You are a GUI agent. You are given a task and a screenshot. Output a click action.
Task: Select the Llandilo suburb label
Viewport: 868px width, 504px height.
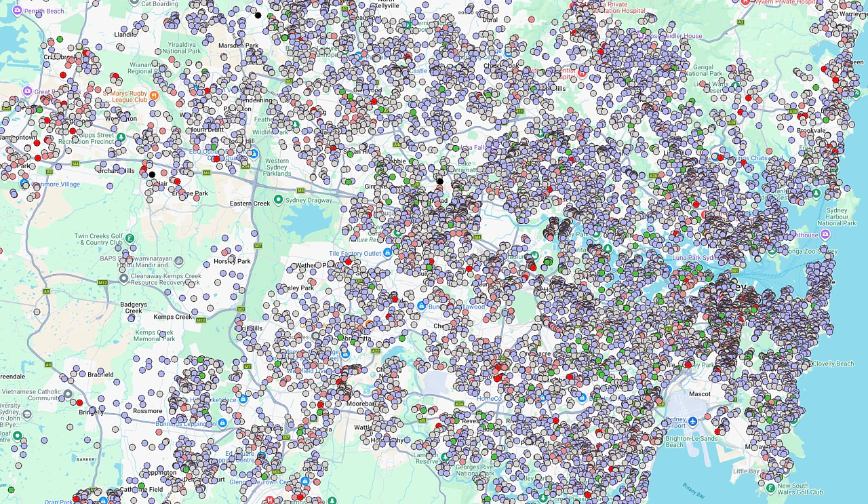[x=126, y=34]
